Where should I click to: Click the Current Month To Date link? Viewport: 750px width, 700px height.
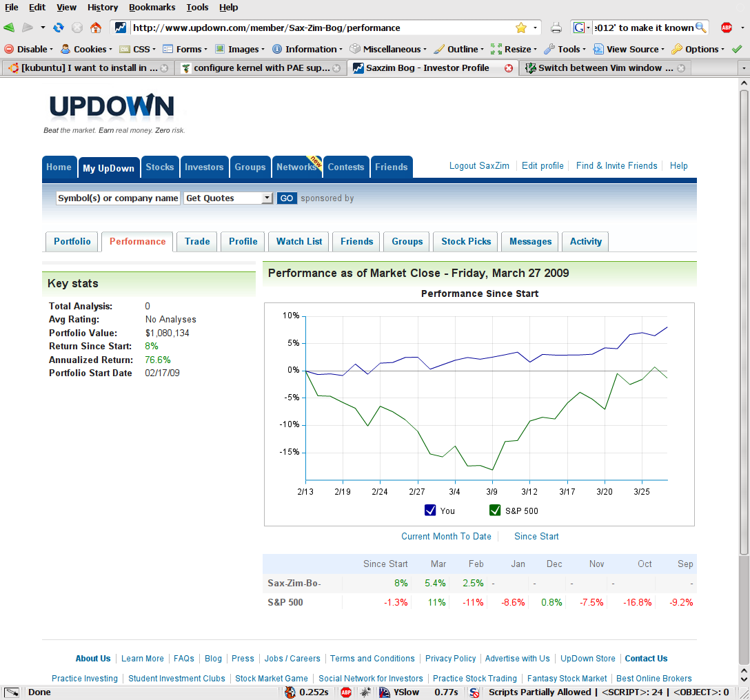click(x=446, y=536)
